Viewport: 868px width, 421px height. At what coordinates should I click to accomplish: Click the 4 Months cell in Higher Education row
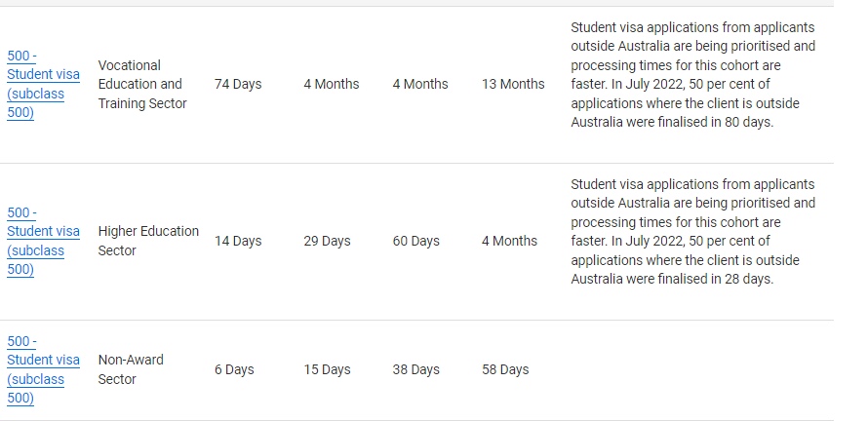509,242
